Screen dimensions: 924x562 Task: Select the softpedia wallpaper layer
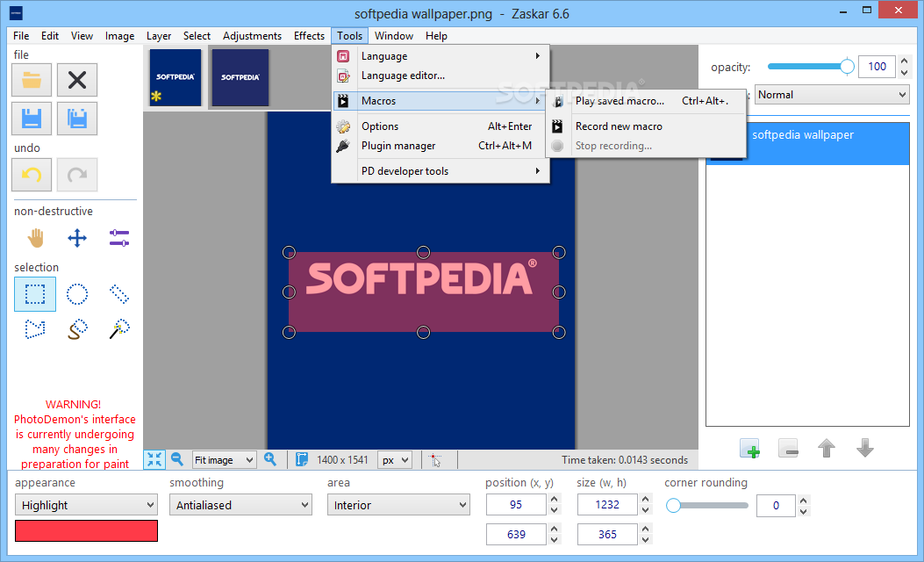[x=807, y=143]
